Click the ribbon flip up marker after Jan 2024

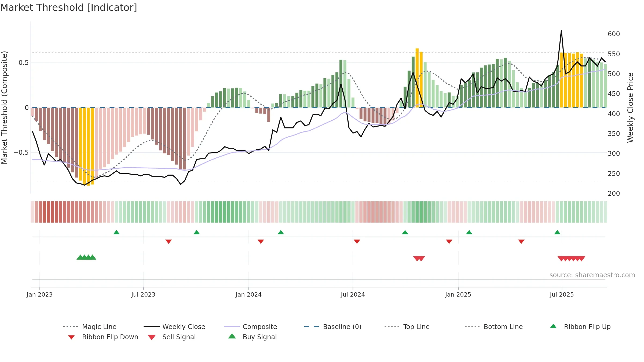[281, 232]
